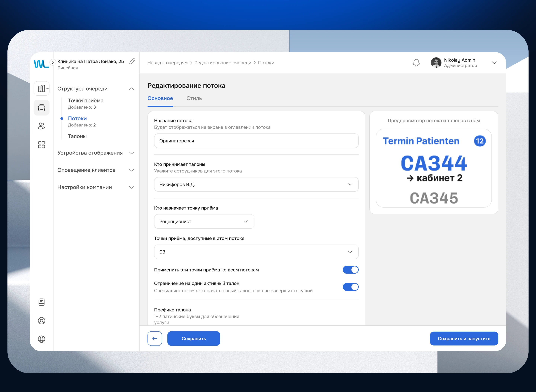Open the document guide icon in sidebar
536x392 pixels.
pos(42,302)
